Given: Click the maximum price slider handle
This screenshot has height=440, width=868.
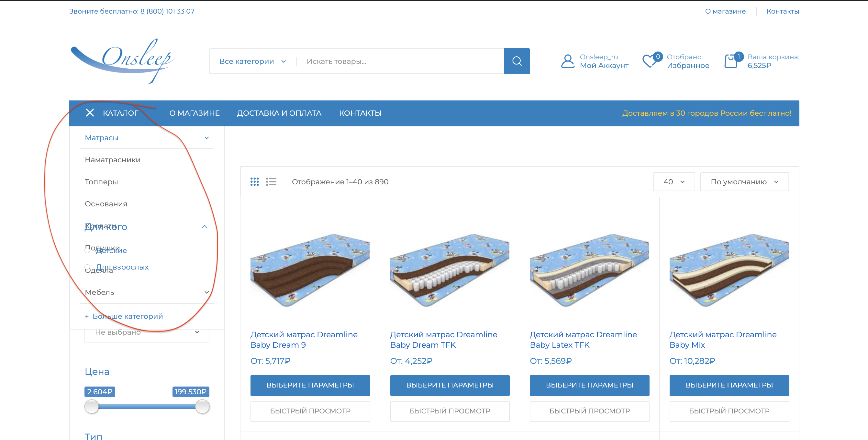Looking at the screenshot, I should [x=202, y=406].
